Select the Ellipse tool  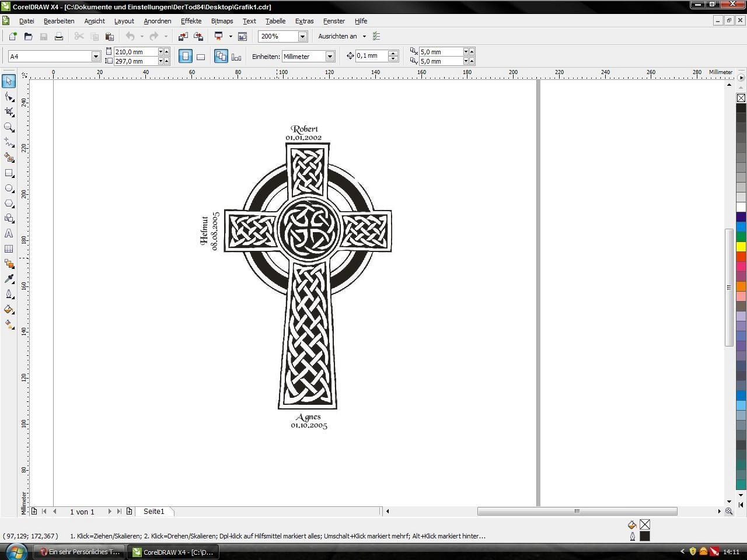click(9, 188)
